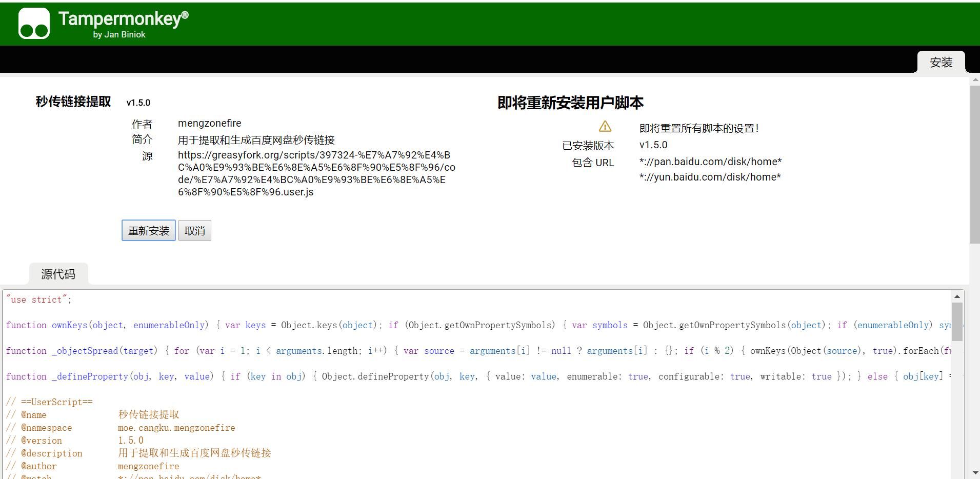The height and width of the screenshot is (479, 980).
Task: Open the 源代码 tab
Action: (x=58, y=274)
